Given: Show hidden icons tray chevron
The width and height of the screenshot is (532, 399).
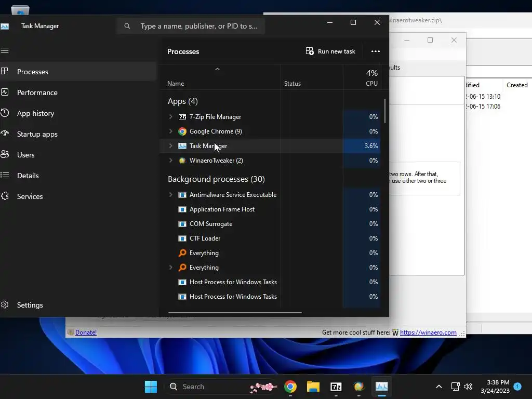Looking at the screenshot, I should click(438, 387).
